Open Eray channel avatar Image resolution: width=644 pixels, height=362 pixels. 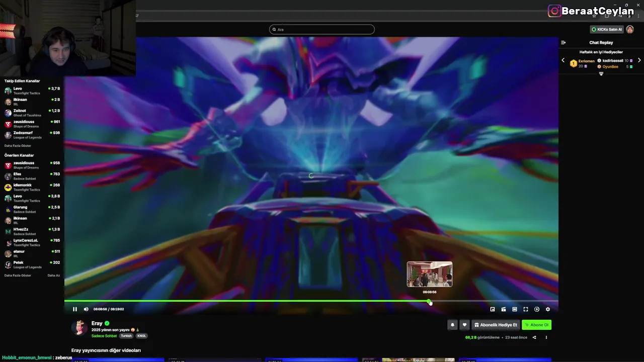coord(79,328)
